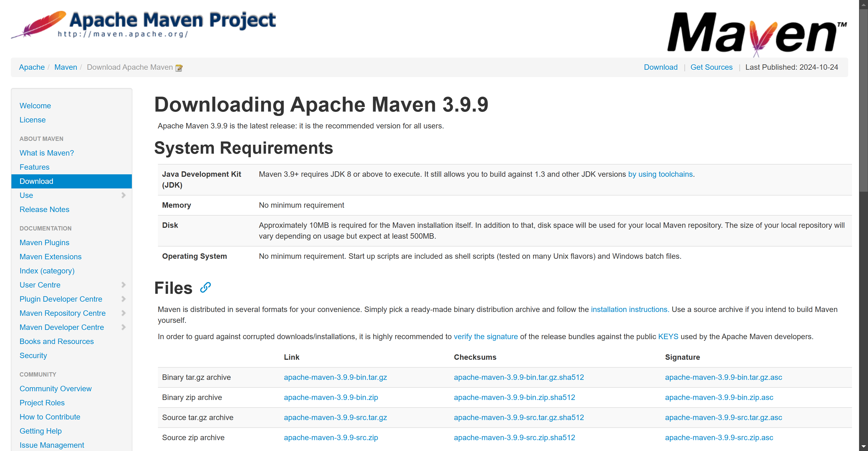Image resolution: width=868 pixels, height=451 pixels.
Task: Expand Maven Developer Centre arrow
Action: [123, 327]
